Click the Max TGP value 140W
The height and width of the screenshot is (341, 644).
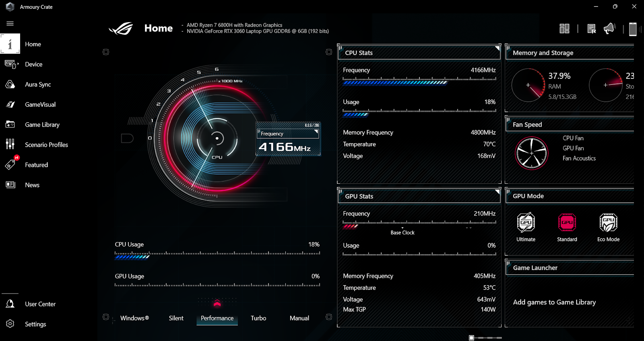pyautogui.click(x=488, y=310)
